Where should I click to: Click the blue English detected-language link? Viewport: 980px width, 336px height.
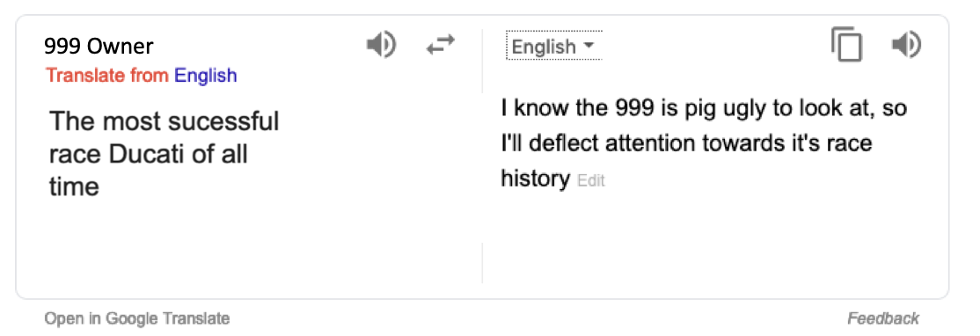(206, 76)
